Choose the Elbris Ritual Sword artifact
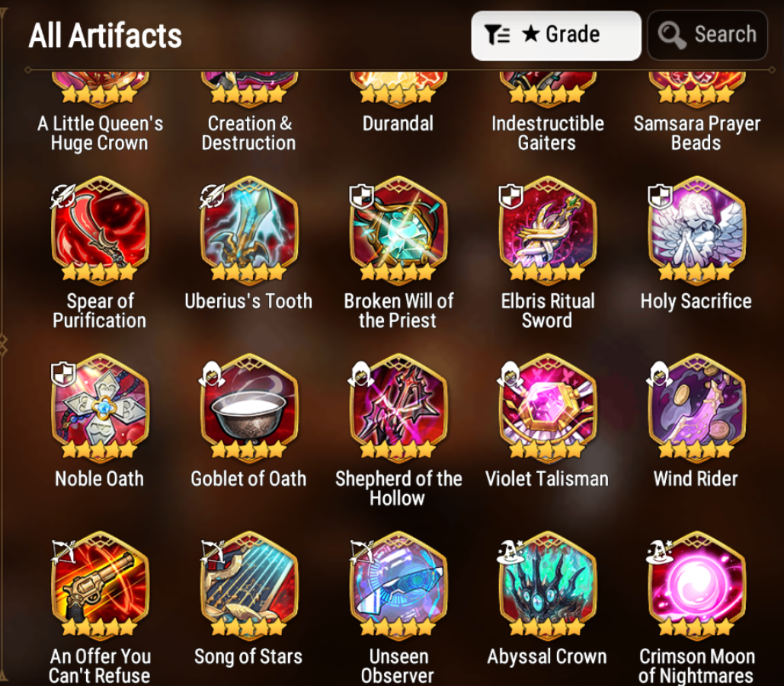The width and height of the screenshot is (784, 686). [x=547, y=231]
